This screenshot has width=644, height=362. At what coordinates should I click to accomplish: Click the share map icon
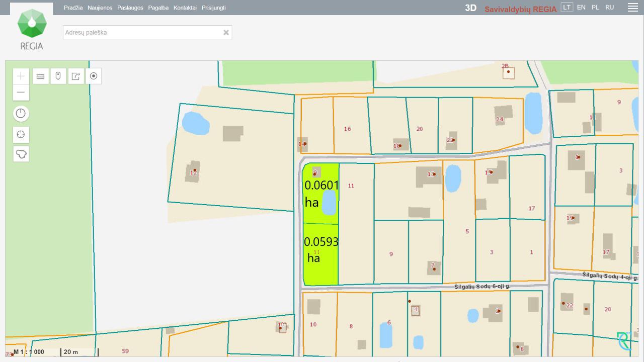pyautogui.click(x=76, y=76)
